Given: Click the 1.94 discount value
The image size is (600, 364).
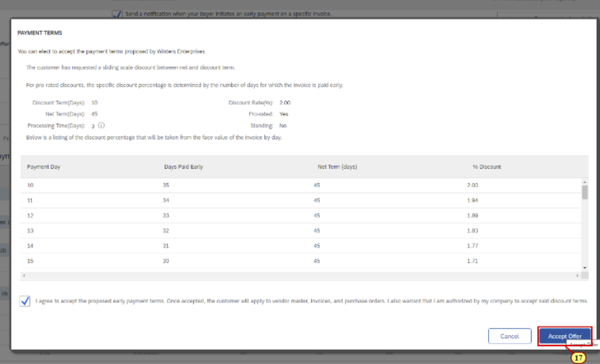Looking at the screenshot, I should [474, 200].
